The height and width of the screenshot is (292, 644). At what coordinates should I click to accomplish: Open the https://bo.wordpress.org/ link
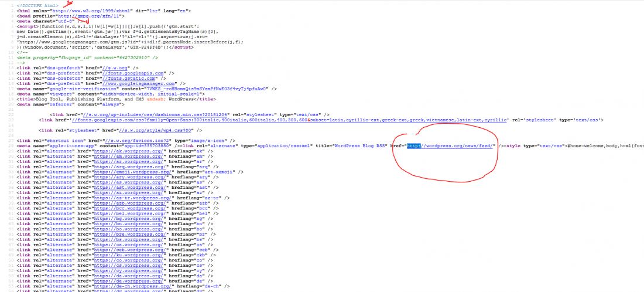pos(129,229)
